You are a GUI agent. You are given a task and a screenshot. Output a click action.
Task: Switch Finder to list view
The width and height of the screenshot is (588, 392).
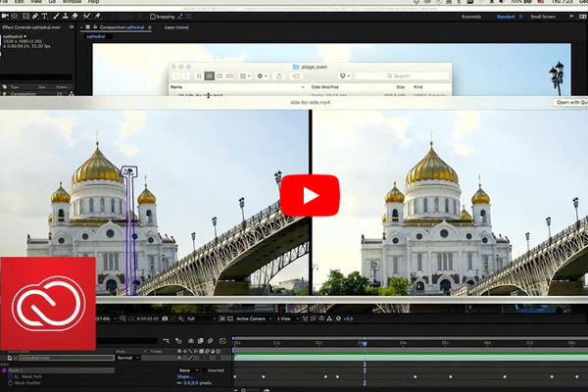click(x=211, y=75)
